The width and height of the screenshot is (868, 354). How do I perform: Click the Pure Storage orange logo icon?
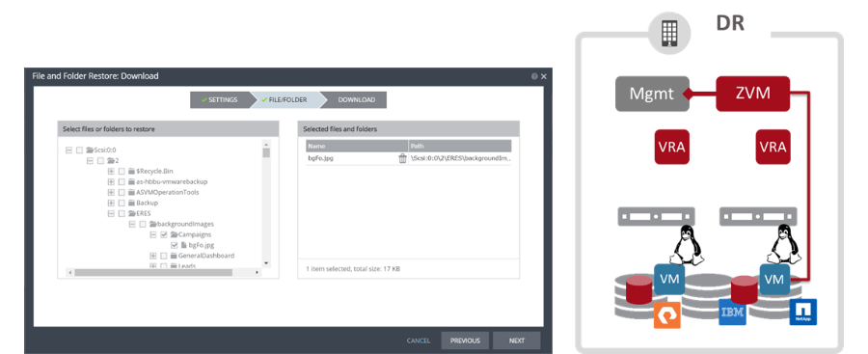pos(667,315)
